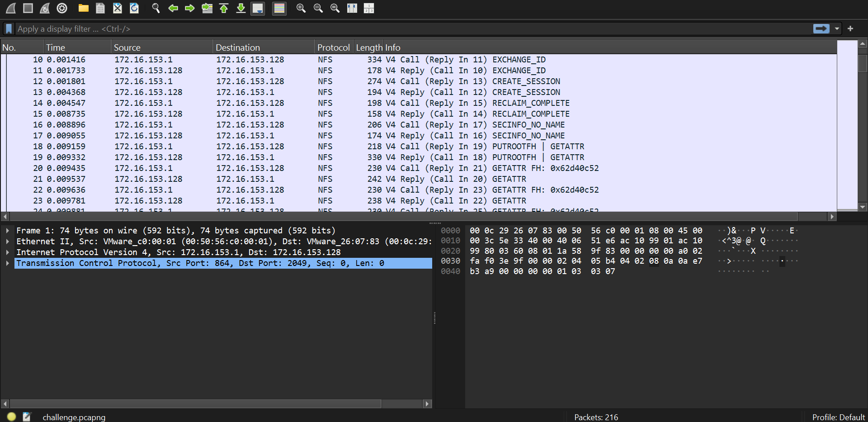Click the display filter bookmark button
This screenshot has width=868, height=422.
pos(9,29)
